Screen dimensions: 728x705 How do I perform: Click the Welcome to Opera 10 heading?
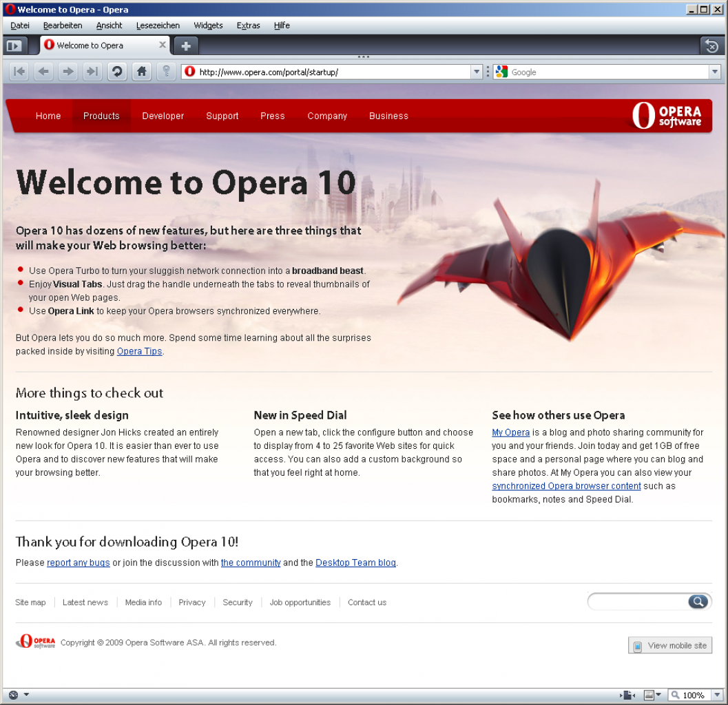(186, 183)
